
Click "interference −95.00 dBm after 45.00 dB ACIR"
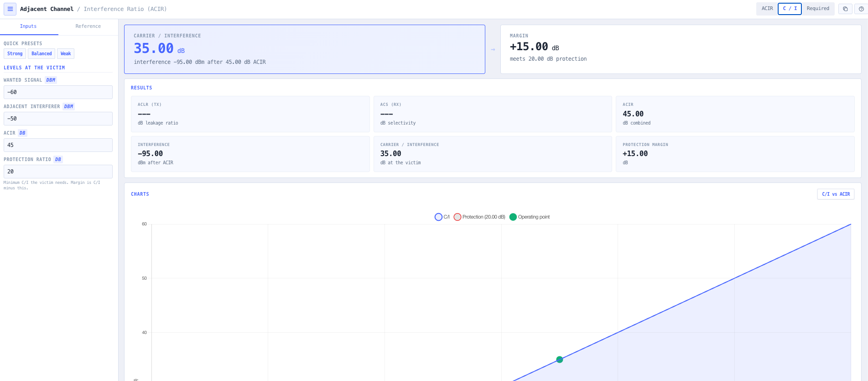(x=200, y=62)
